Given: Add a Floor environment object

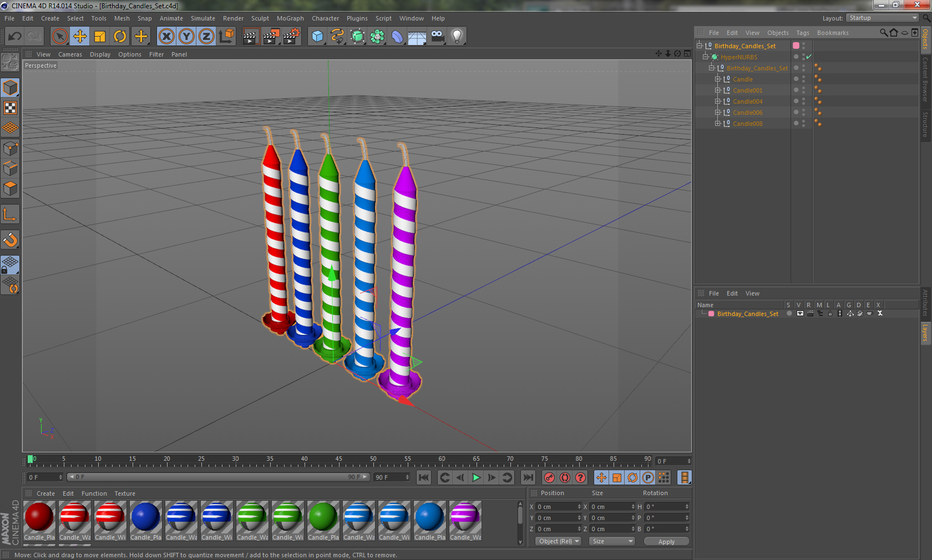Looking at the screenshot, I should (417, 37).
